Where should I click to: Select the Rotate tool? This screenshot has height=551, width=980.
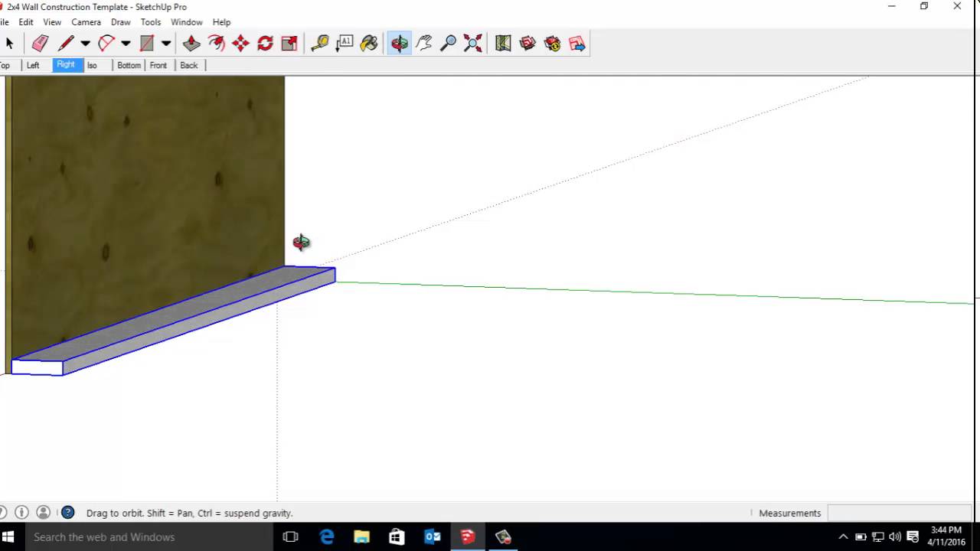coord(265,44)
